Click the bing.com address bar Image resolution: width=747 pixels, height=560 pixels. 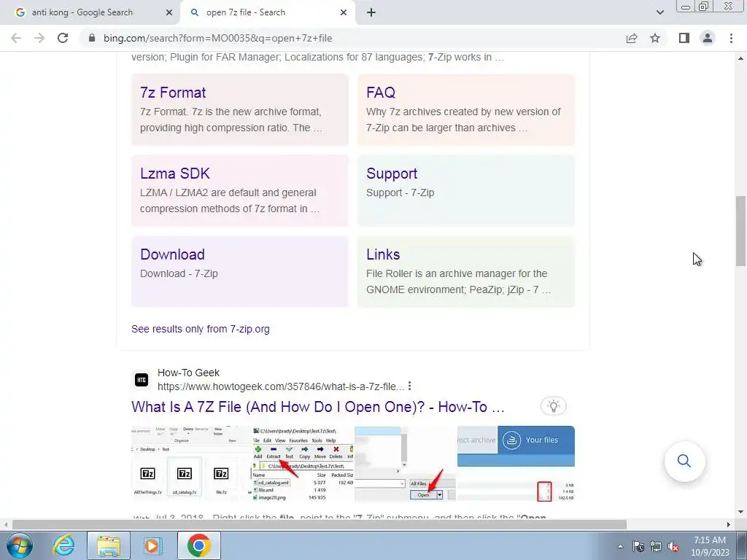[352, 38]
